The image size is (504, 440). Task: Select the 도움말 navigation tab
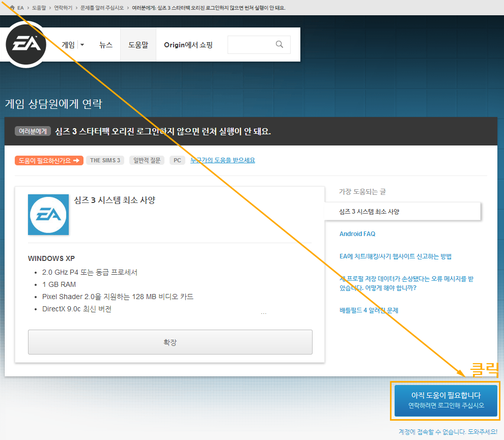point(138,45)
